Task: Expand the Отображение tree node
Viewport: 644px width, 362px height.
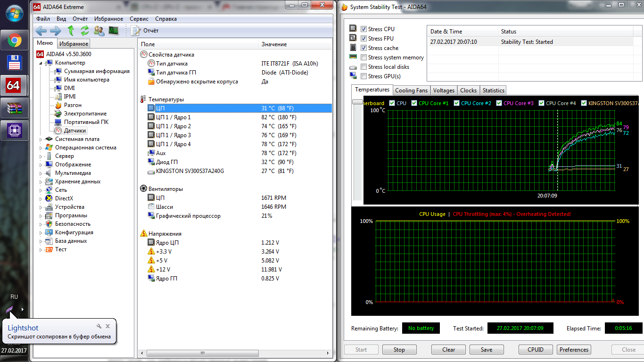Action: (x=41, y=165)
